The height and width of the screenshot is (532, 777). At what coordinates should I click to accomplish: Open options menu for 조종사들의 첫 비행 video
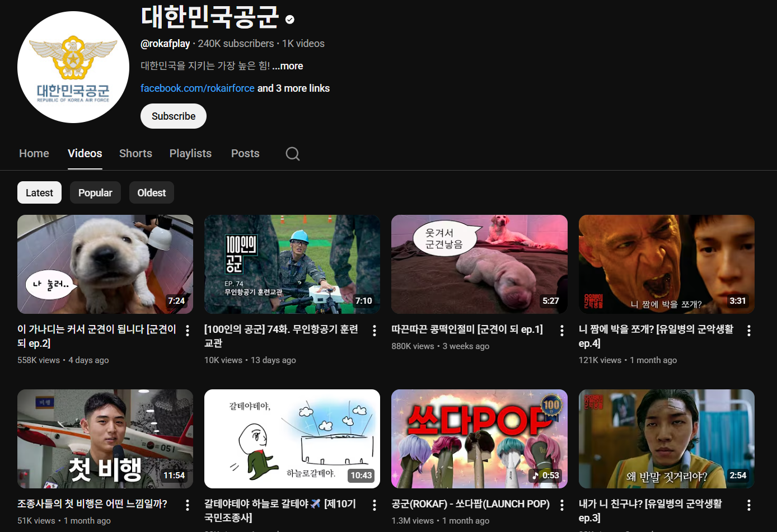[188, 505]
